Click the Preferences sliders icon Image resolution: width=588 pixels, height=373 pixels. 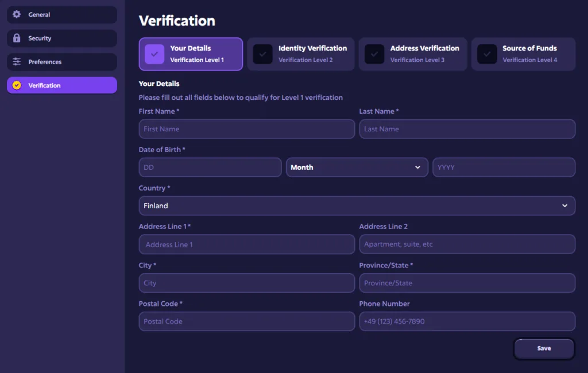[17, 61]
